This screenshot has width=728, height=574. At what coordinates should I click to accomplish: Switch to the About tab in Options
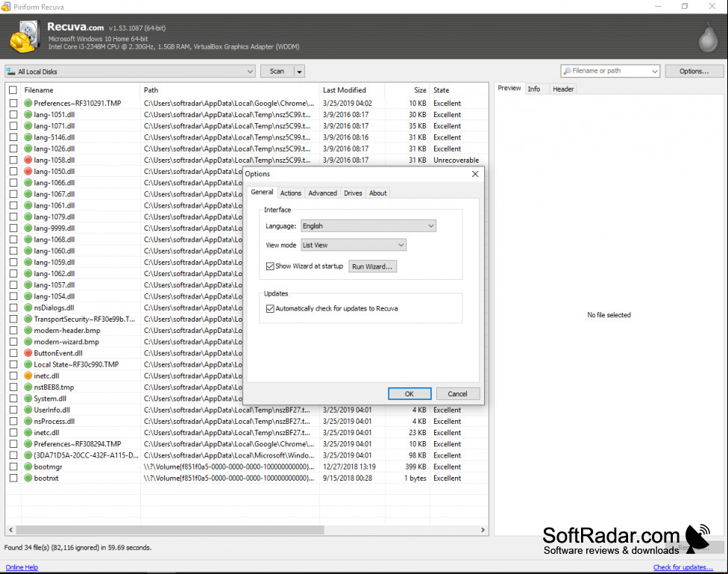click(x=378, y=193)
